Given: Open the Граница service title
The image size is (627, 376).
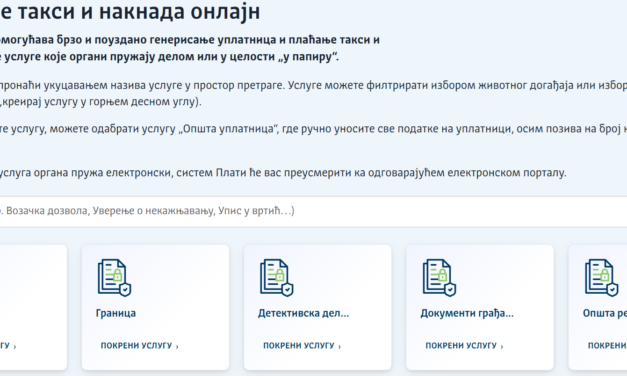Looking at the screenshot, I should click(x=116, y=313).
